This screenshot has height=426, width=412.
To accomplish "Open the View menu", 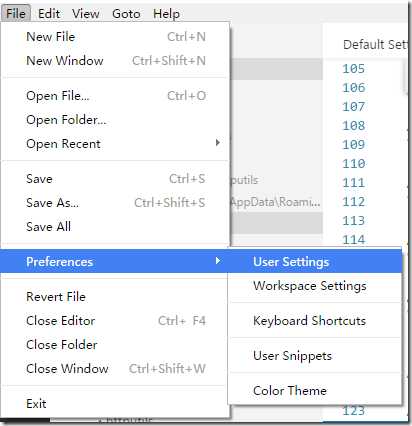I will [86, 14].
